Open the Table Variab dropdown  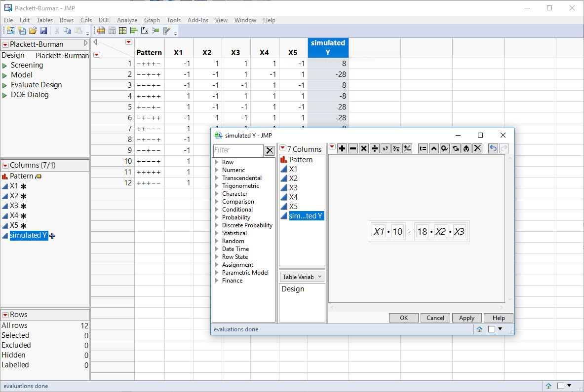pos(302,277)
